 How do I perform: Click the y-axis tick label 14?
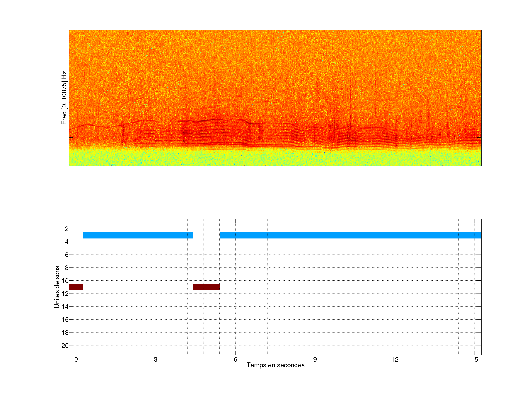[x=65, y=307]
